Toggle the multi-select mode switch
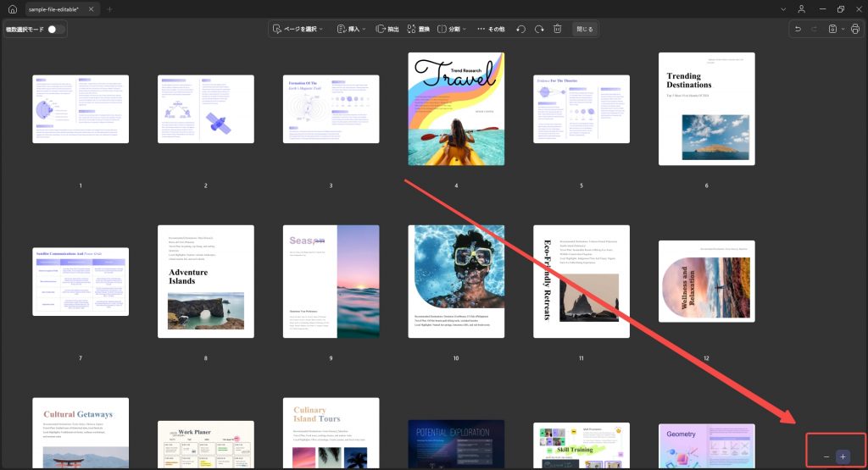Viewport: 868px width, 470px height. 55,30
